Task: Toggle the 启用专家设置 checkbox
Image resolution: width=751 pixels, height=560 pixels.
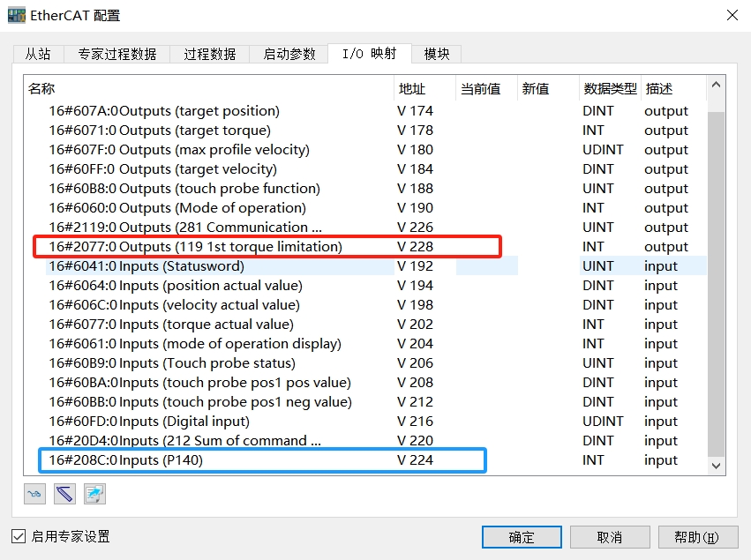Action: coord(19,536)
